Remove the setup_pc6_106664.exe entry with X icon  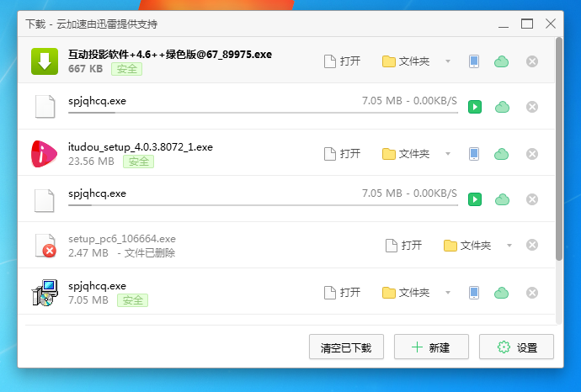tap(532, 246)
